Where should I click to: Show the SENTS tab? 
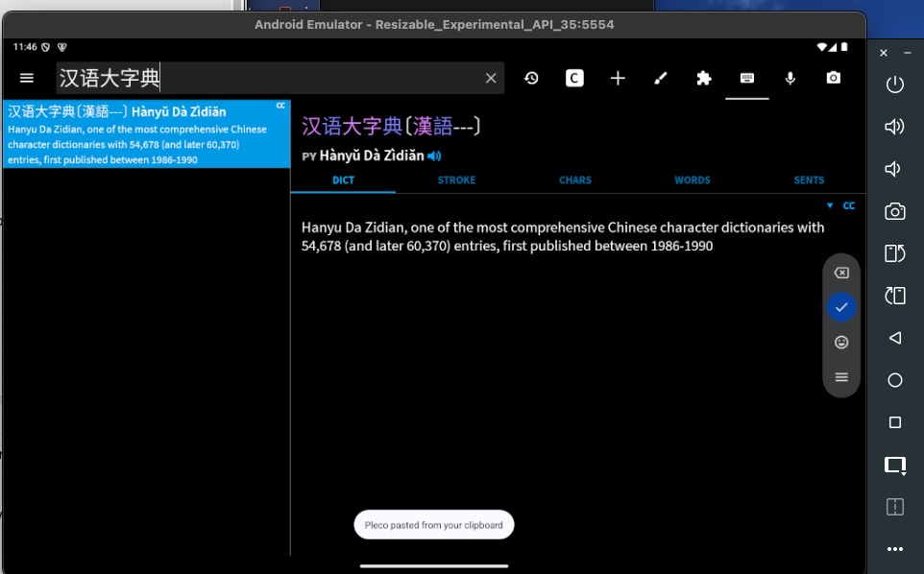(x=809, y=179)
